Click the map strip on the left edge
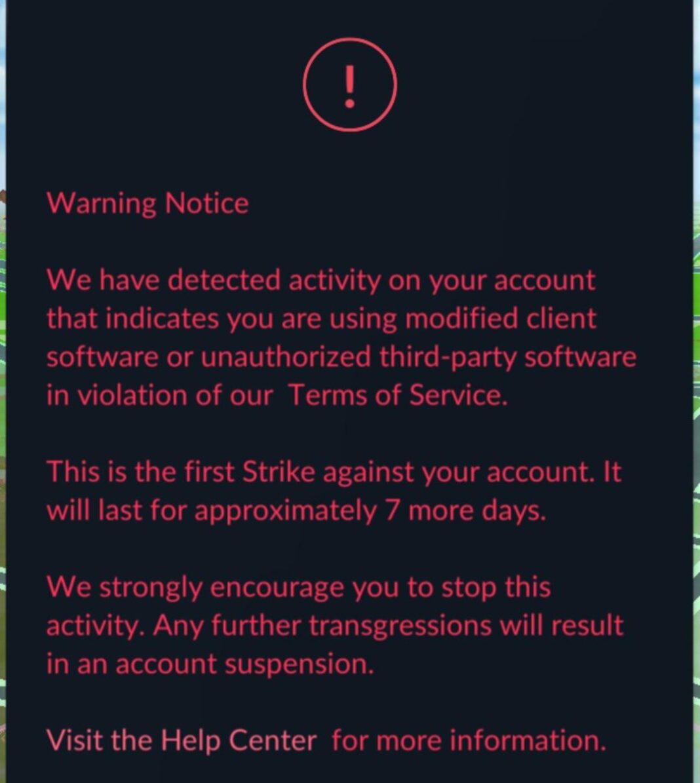The image size is (700, 783). coord(3,393)
